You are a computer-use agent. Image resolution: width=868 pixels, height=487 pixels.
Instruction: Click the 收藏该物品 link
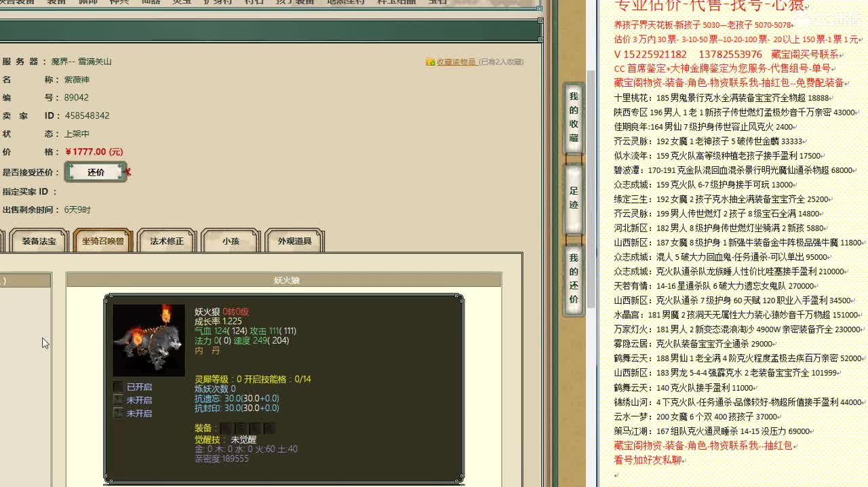[456, 62]
